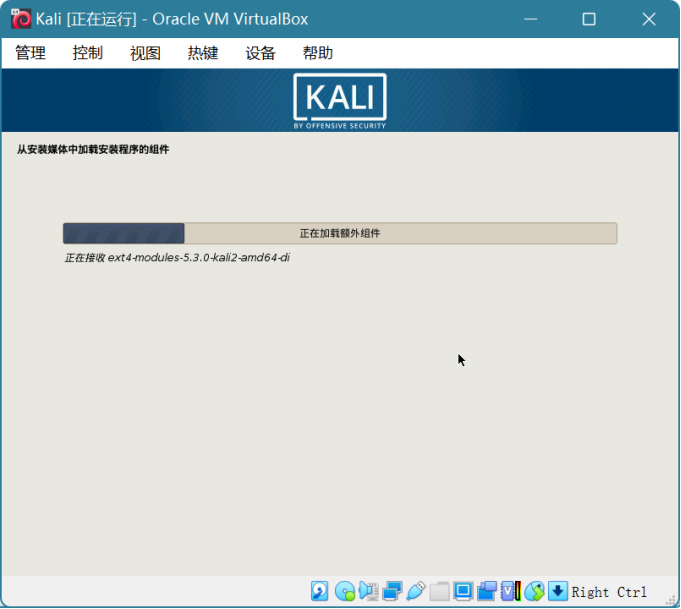This screenshot has width=681, height=609.
Task: Open the 管理 menu
Action: click(30, 53)
